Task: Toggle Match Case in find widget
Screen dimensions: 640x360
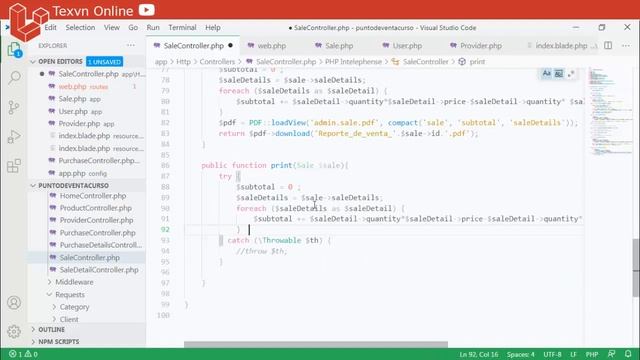Action: [547, 73]
